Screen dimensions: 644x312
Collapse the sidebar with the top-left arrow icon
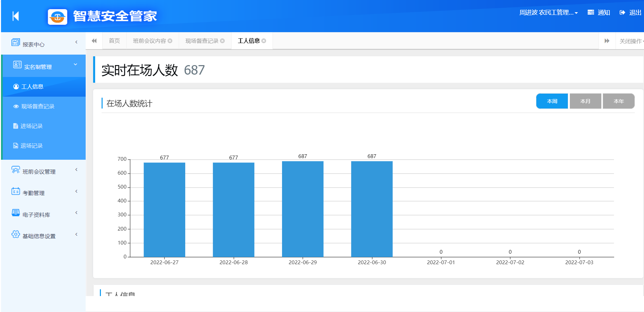click(x=16, y=16)
